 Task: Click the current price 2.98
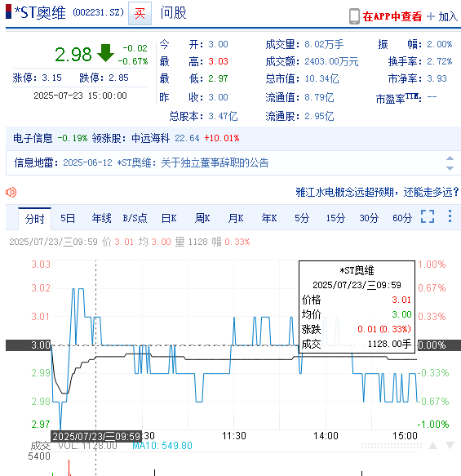(73, 55)
